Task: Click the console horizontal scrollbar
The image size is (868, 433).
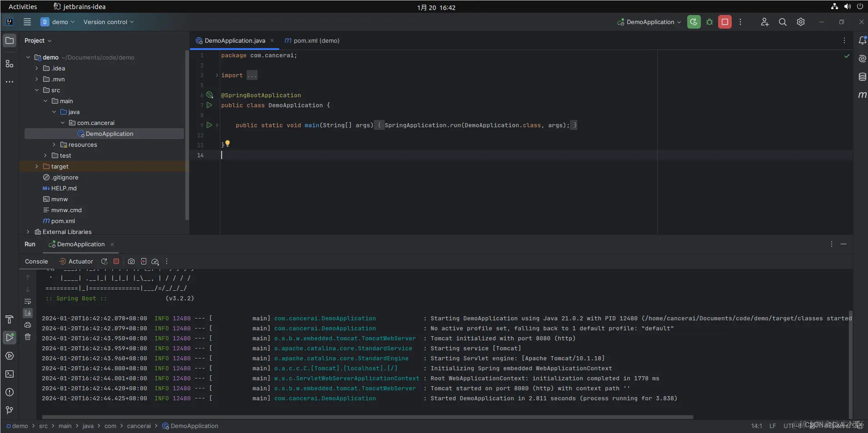Action: 367,417
